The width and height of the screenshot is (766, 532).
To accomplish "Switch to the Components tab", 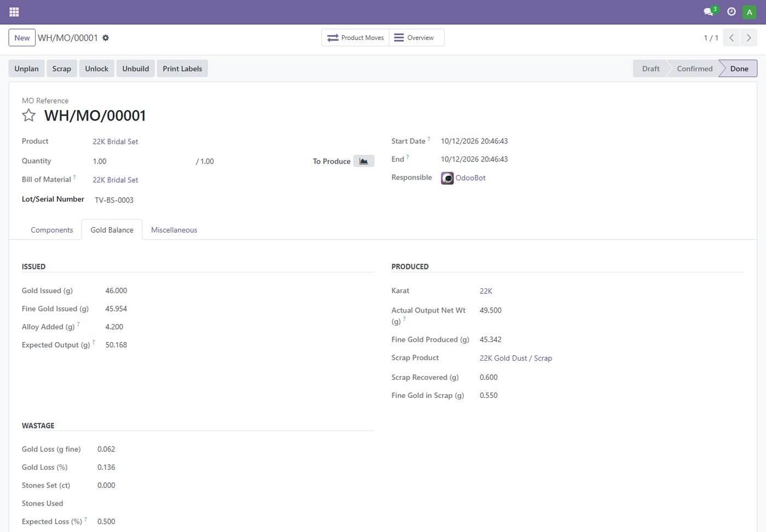I will 52,230.
